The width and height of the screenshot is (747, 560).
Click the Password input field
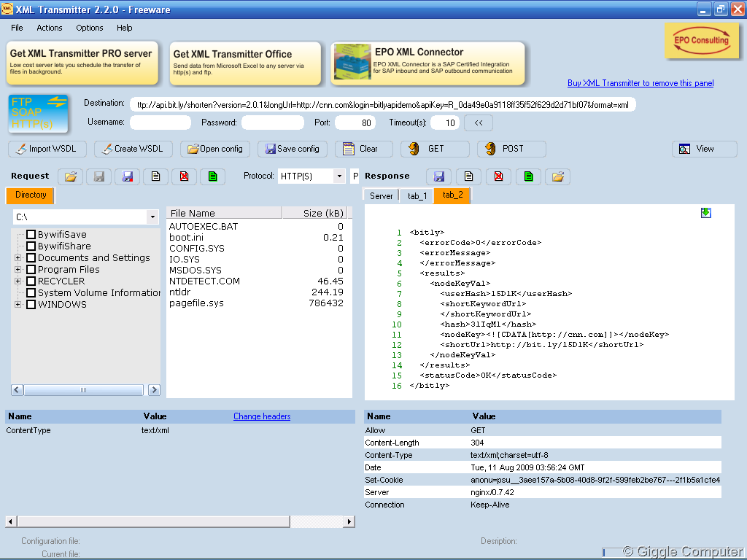pyautogui.click(x=273, y=122)
